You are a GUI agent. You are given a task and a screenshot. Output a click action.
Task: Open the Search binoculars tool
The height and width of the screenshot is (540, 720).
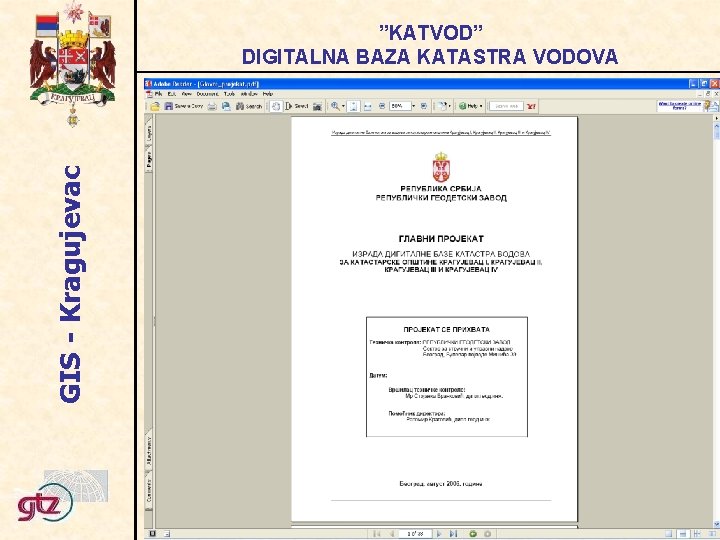tap(248, 106)
